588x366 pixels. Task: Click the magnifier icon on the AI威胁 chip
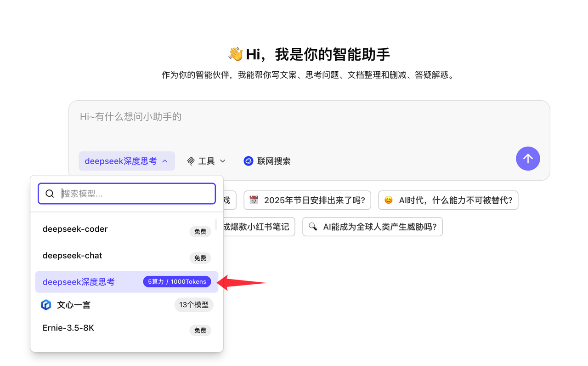click(x=313, y=227)
